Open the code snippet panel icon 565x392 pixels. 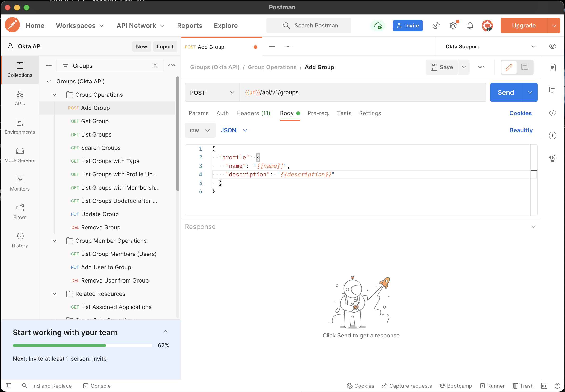[x=552, y=113]
